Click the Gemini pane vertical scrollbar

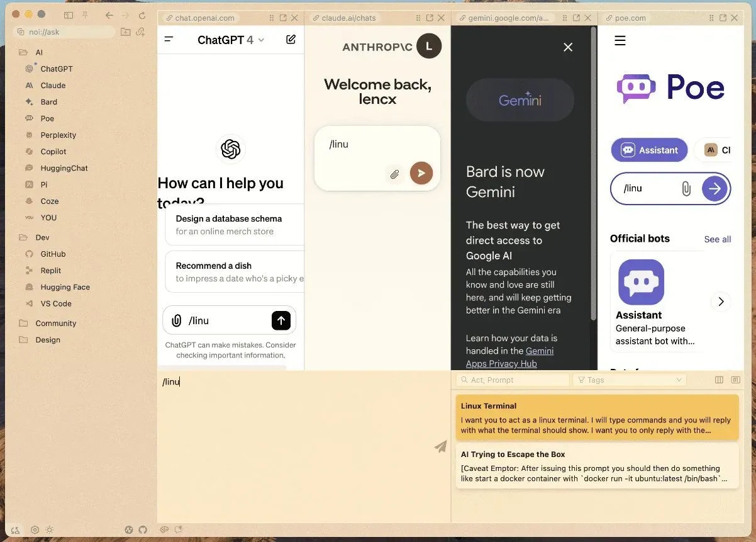(593, 176)
